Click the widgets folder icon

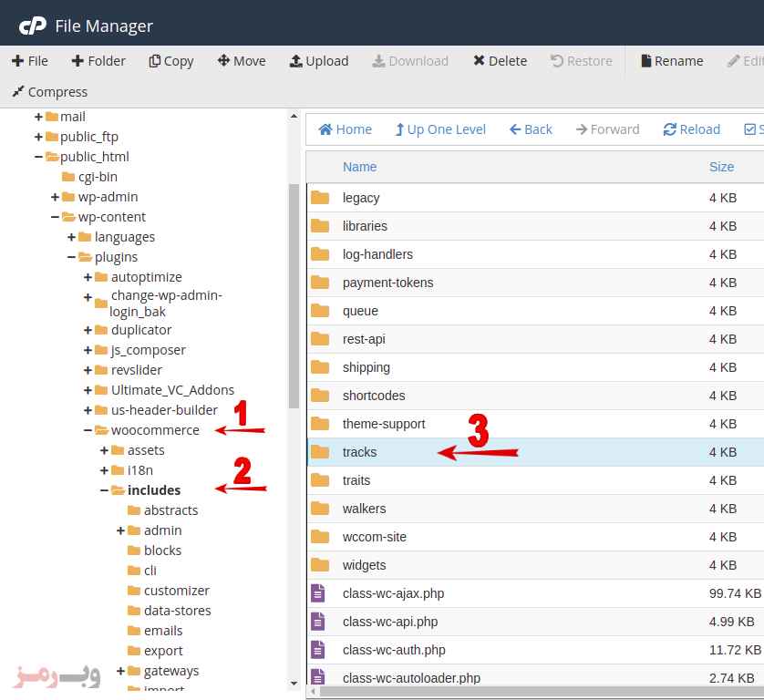[x=320, y=564]
